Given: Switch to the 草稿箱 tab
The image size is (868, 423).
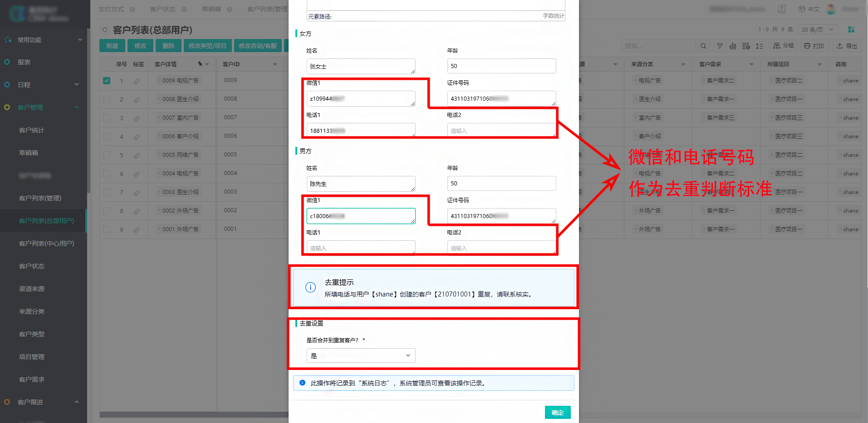Looking at the screenshot, I should [x=211, y=10].
